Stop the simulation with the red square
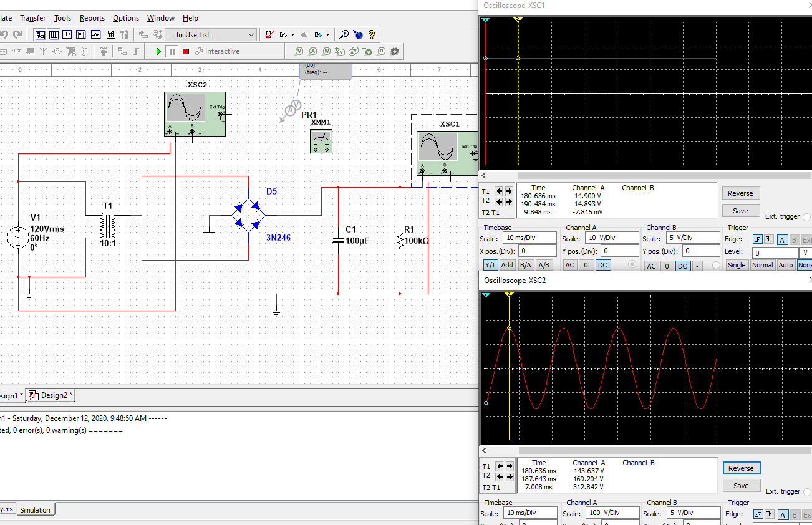The image size is (812, 525). (185, 52)
